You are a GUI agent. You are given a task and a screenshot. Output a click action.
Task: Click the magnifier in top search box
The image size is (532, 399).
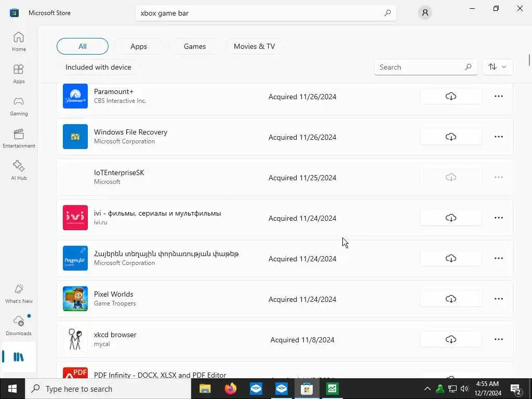[x=388, y=13]
